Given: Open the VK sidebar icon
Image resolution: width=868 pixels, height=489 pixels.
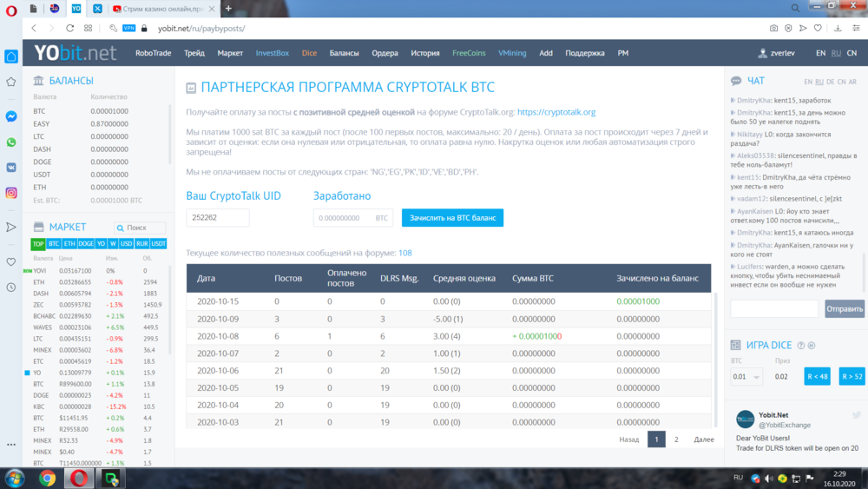Looking at the screenshot, I should pyautogui.click(x=11, y=168).
